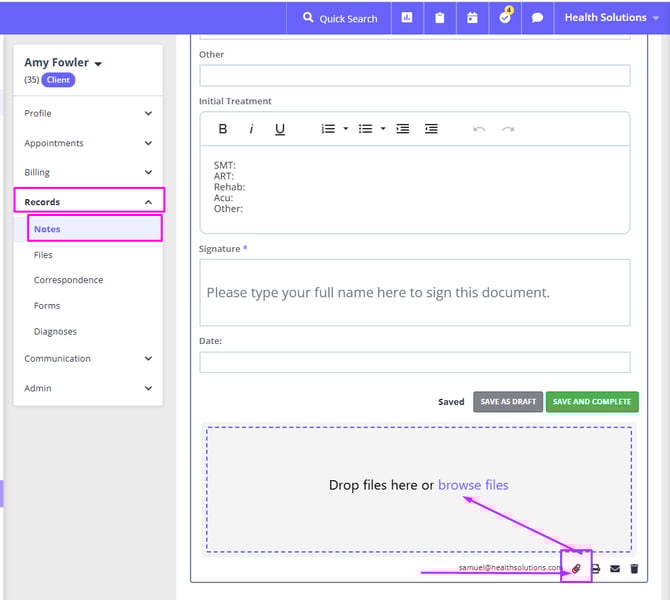Open the clipboard icon in top bar
Image resolution: width=670 pixels, height=600 pixels.
pyautogui.click(x=440, y=18)
